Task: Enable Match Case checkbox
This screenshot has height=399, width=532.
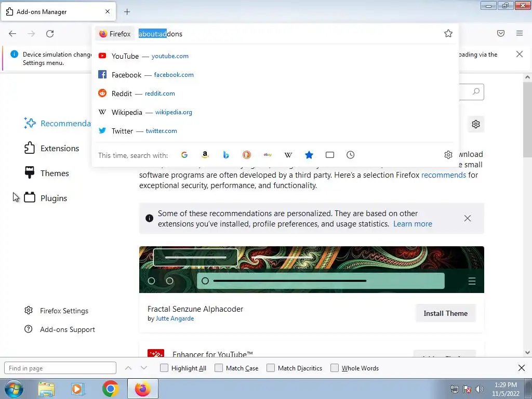Action: click(x=219, y=368)
